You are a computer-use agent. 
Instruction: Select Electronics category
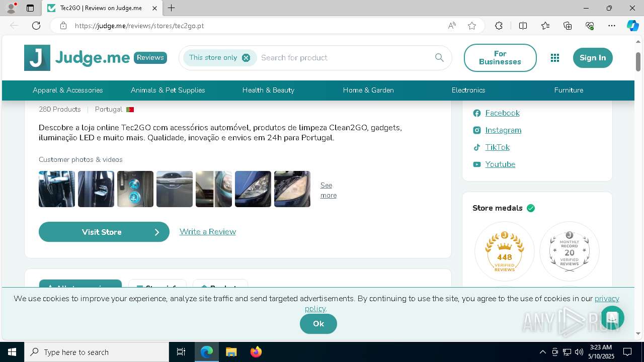[x=468, y=90]
